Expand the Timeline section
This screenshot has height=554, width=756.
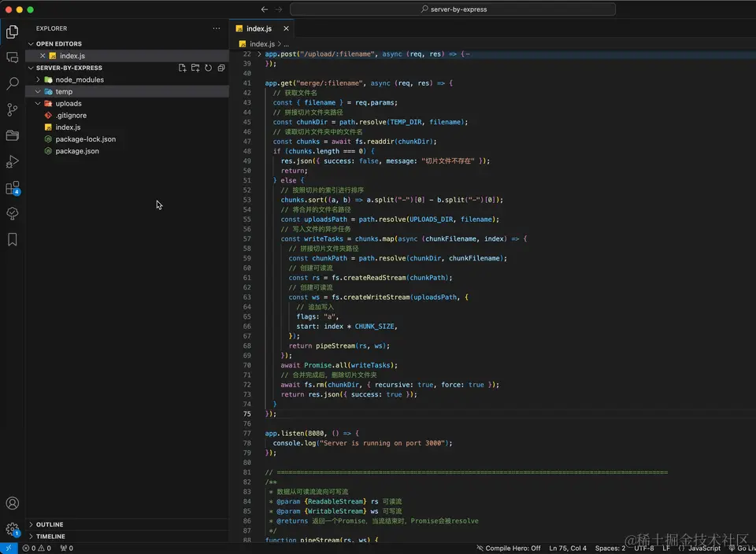coord(50,537)
